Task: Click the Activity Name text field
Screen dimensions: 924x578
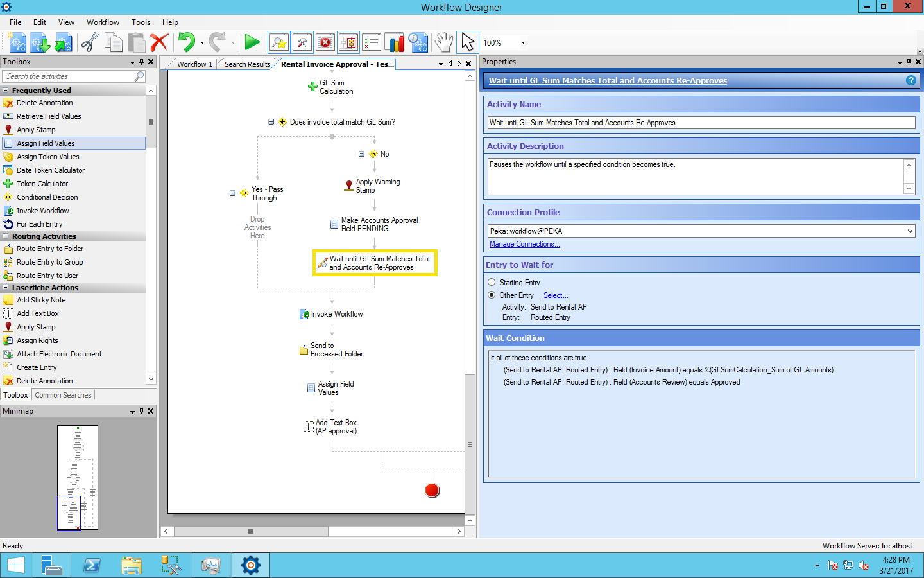Action: [x=701, y=123]
